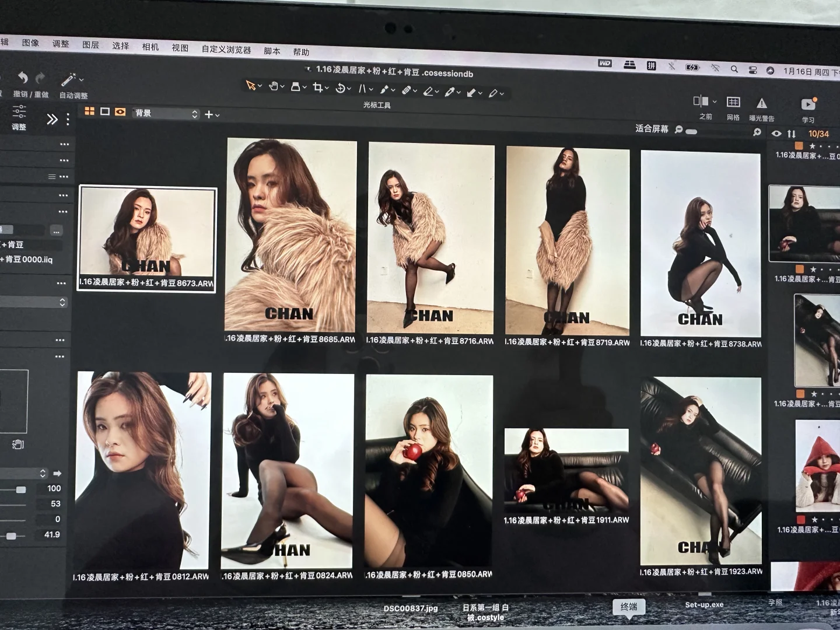The width and height of the screenshot is (840, 630).
Task: Open the vertical three-dot panel options
Action: [x=68, y=120]
